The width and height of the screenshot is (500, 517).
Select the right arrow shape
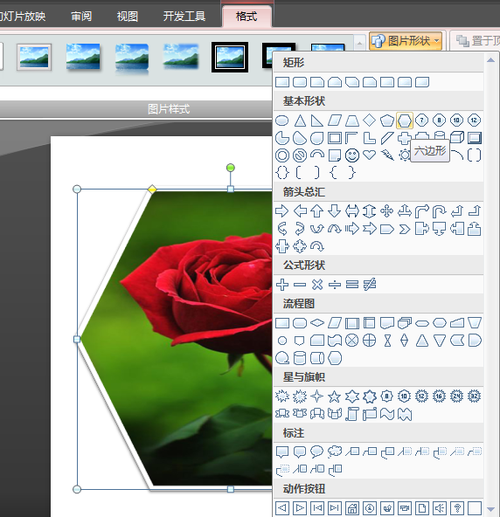tap(282, 211)
